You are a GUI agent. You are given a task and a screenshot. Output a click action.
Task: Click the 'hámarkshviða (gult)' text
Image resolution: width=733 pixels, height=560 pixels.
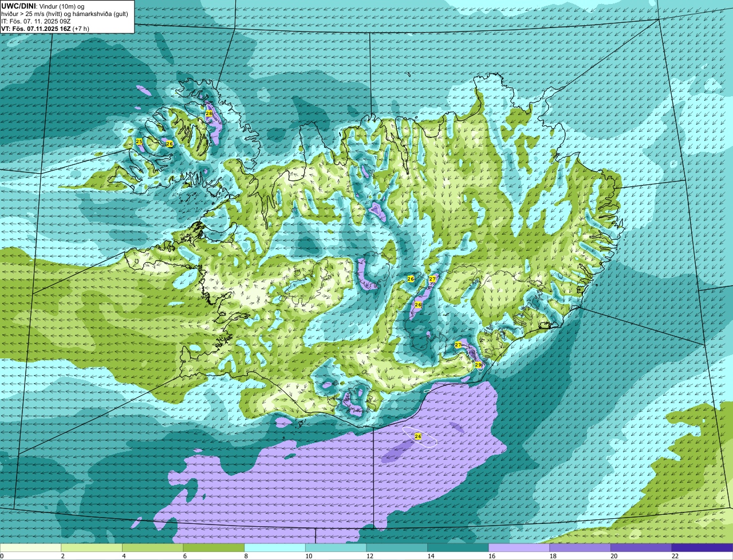100,13
